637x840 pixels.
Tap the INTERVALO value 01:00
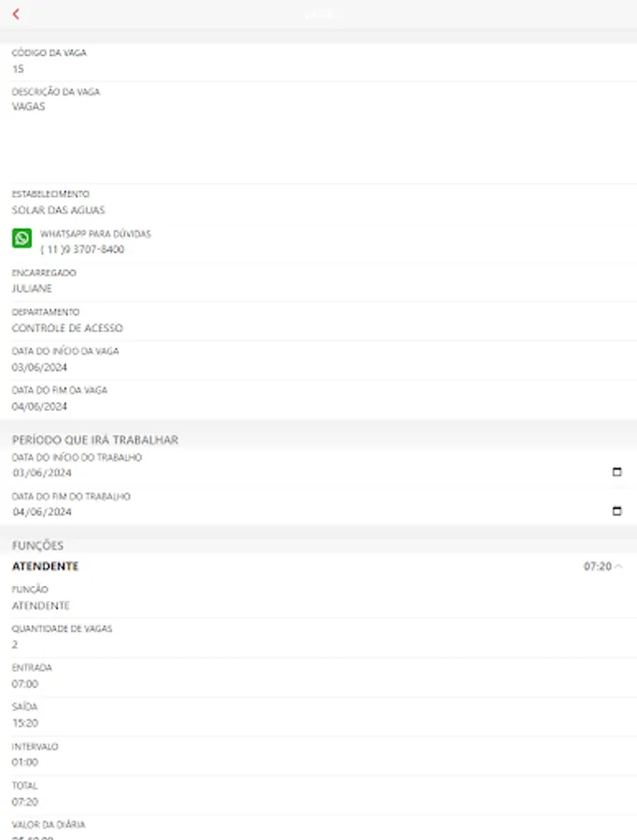pyautogui.click(x=23, y=762)
